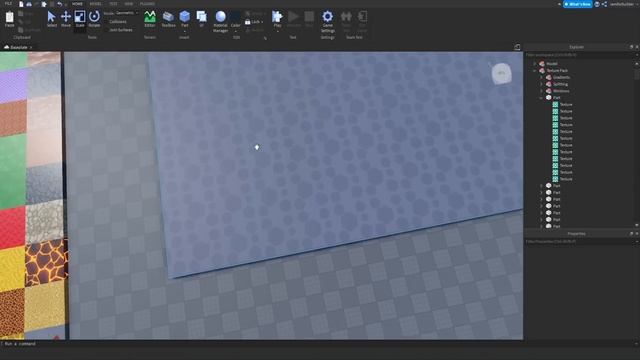The height and width of the screenshot is (360, 640).
Task: Expand the Model item in Explorer
Action: [x=535, y=64]
